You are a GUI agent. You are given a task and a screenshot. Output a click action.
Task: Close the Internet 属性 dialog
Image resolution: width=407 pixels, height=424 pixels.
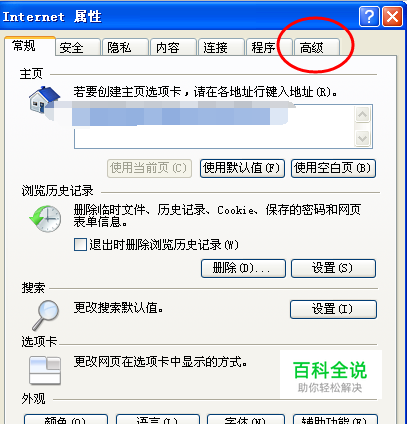click(392, 16)
